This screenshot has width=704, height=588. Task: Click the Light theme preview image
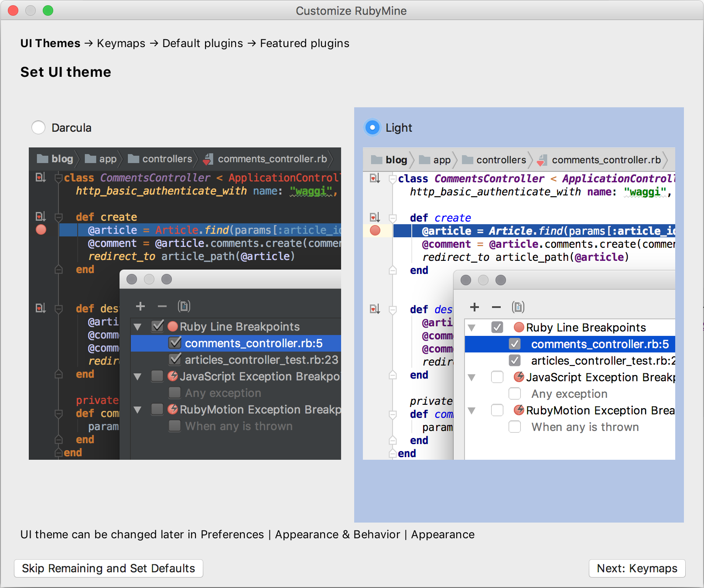click(x=519, y=304)
